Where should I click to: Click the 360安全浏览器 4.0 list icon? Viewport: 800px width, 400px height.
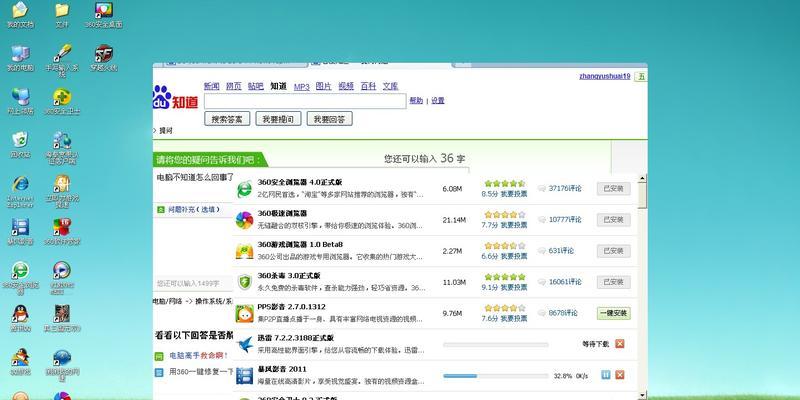click(244, 189)
